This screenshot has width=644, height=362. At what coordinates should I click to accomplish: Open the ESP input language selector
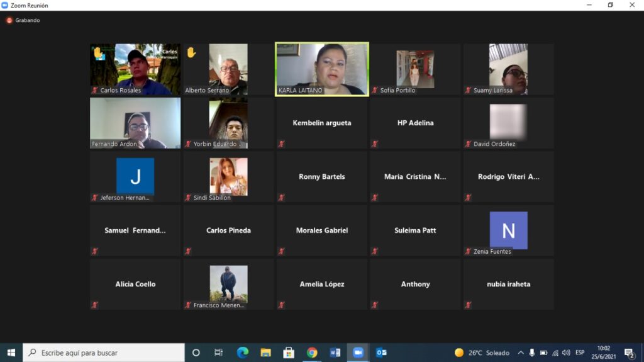(x=580, y=353)
